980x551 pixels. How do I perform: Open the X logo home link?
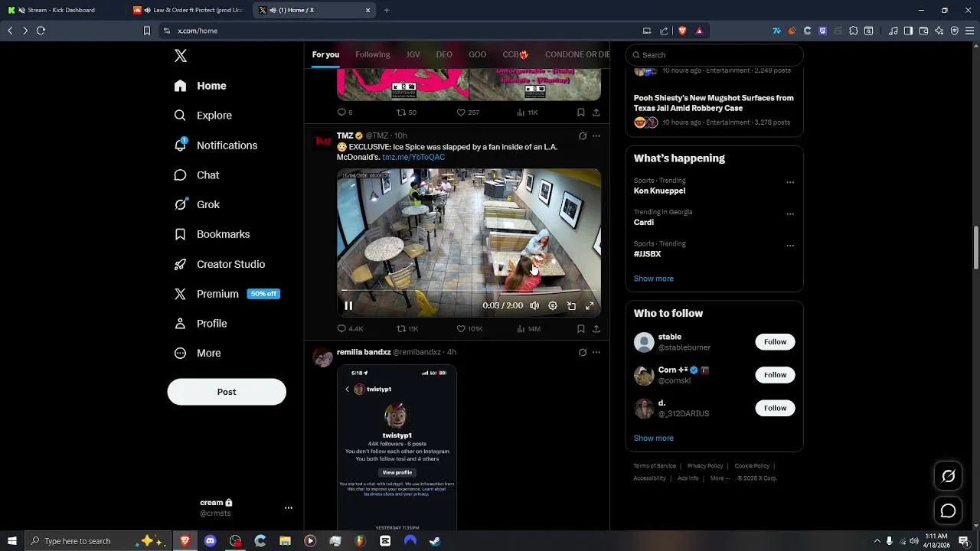point(181,56)
